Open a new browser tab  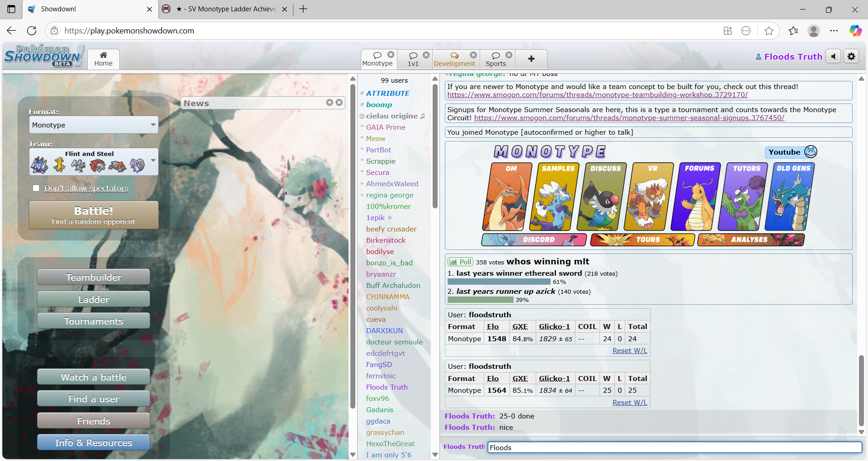(303, 9)
